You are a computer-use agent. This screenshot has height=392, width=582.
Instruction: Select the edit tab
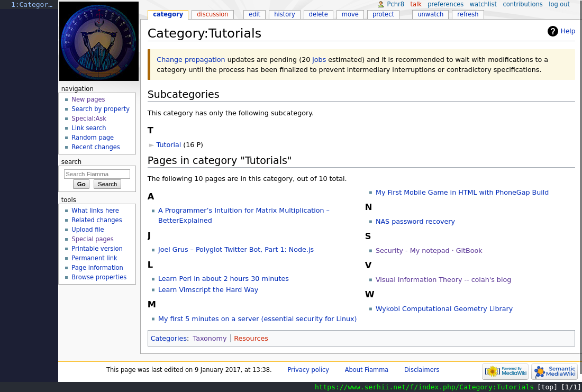(x=254, y=14)
